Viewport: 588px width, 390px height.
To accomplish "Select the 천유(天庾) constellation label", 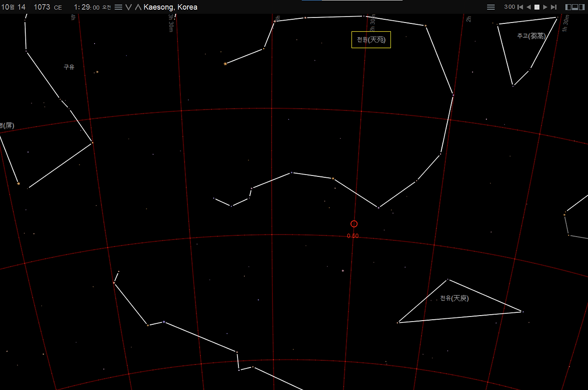I will (x=454, y=298).
